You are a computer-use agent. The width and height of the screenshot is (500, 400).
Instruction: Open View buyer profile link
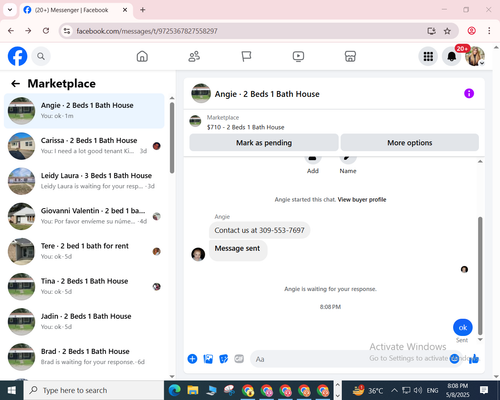[x=362, y=200]
